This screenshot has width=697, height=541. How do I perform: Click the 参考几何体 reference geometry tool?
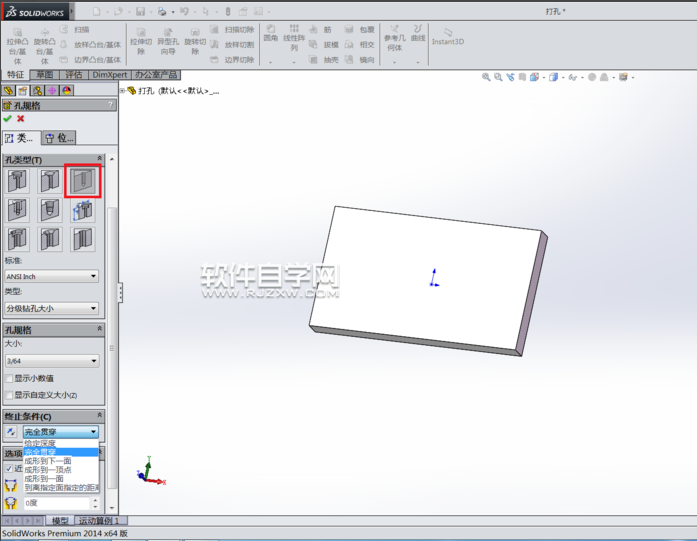click(x=395, y=38)
